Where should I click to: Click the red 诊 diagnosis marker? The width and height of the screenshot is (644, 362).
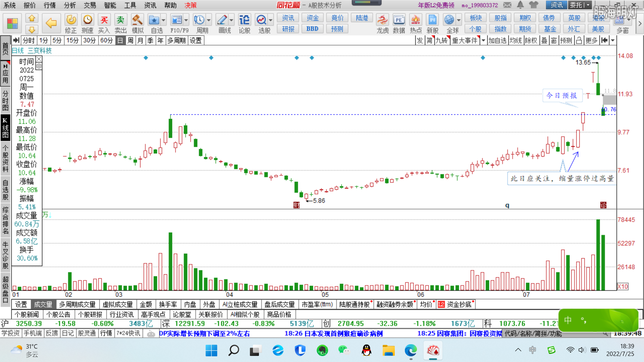coord(603,205)
